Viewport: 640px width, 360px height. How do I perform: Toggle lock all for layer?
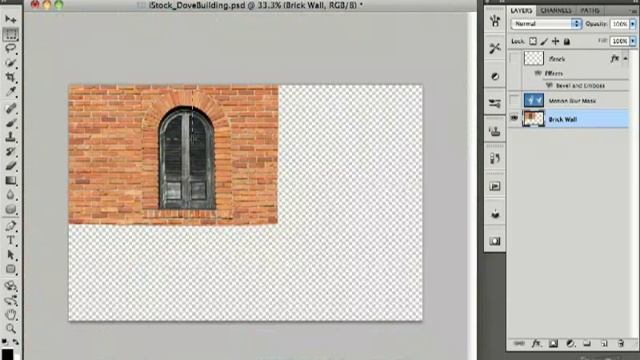(x=567, y=41)
